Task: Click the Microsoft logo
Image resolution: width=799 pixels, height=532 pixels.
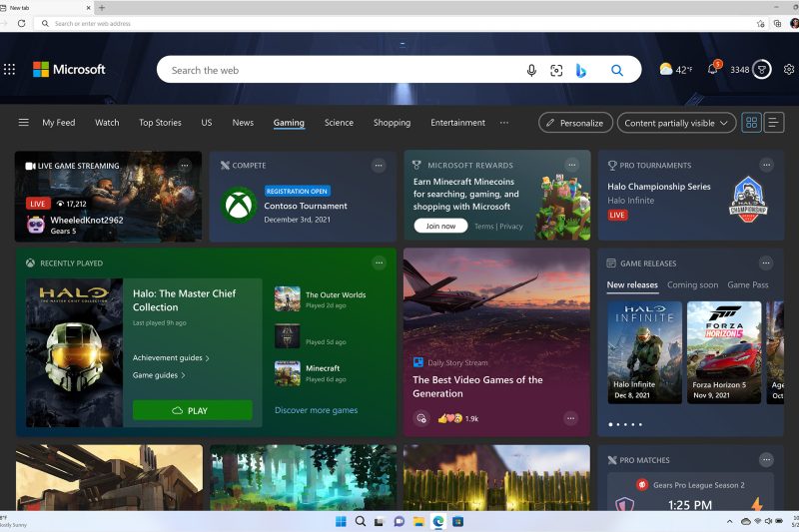Action: point(69,69)
